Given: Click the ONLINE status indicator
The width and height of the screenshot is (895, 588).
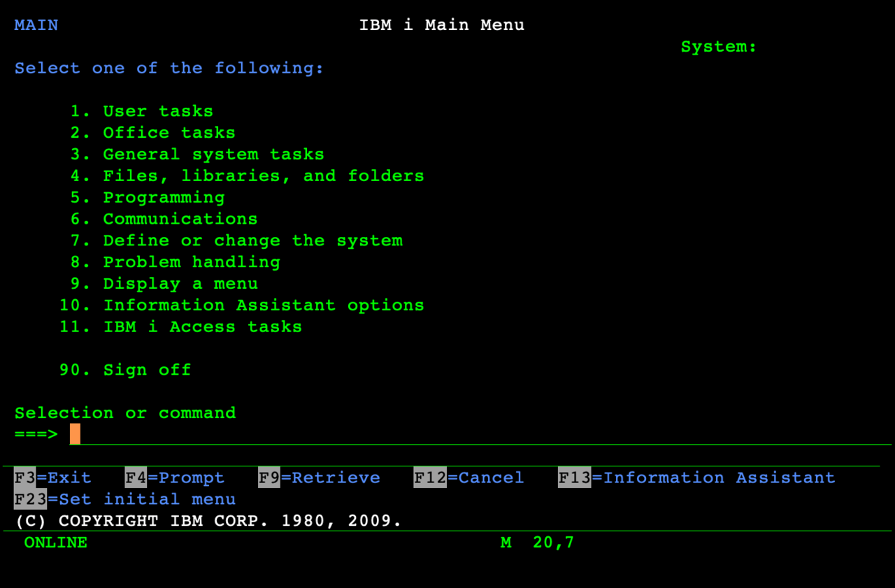Looking at the screenshot, I should pyautogui.click(x=55, y=543).
